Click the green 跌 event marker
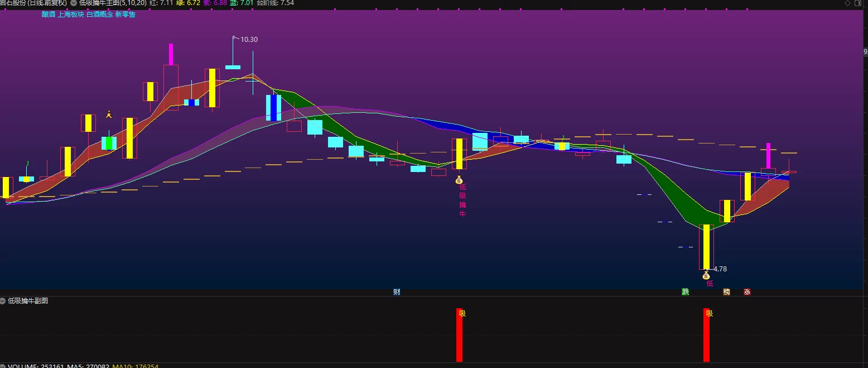 [685, 291]
